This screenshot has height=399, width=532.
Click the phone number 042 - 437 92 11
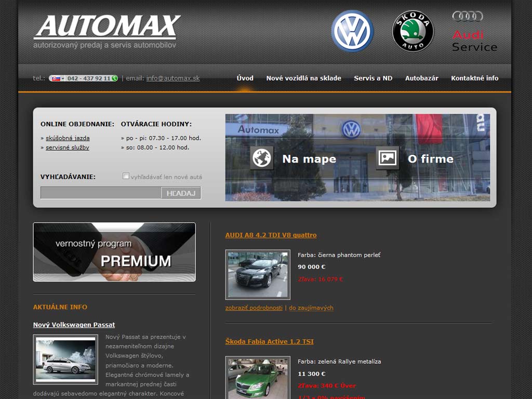pos(88,78)
